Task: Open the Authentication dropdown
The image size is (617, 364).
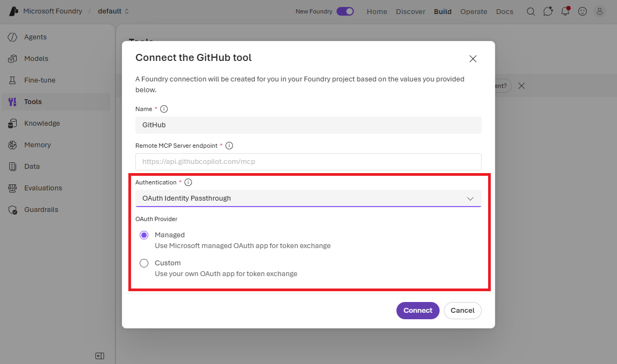Action: pyautogui.click(x=308, y=198)
